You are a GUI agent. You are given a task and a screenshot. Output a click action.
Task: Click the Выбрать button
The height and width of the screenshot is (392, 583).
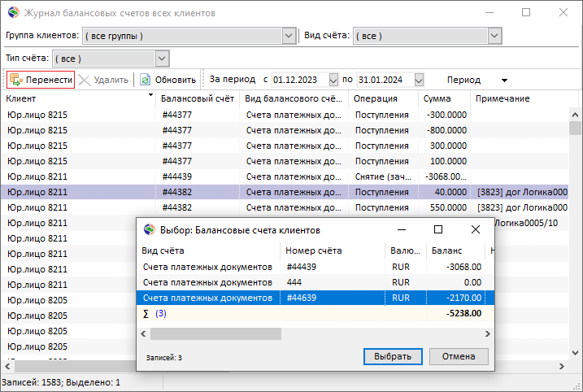393,356
